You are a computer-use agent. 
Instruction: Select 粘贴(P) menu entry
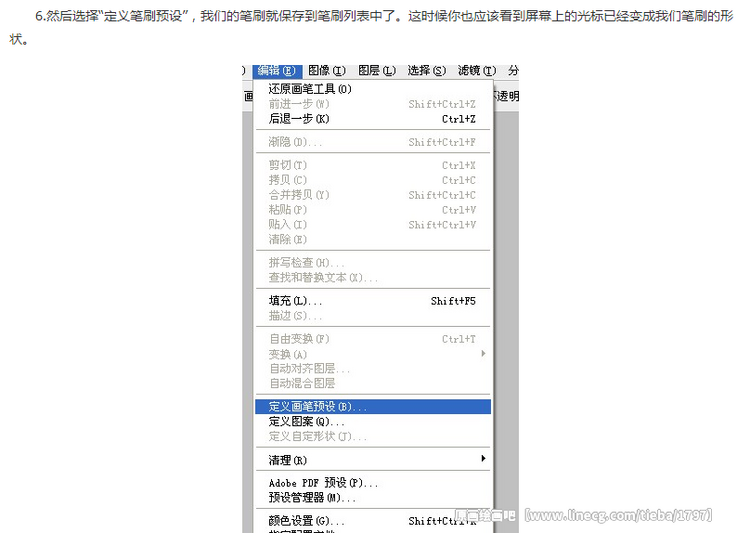coord(373,210)
